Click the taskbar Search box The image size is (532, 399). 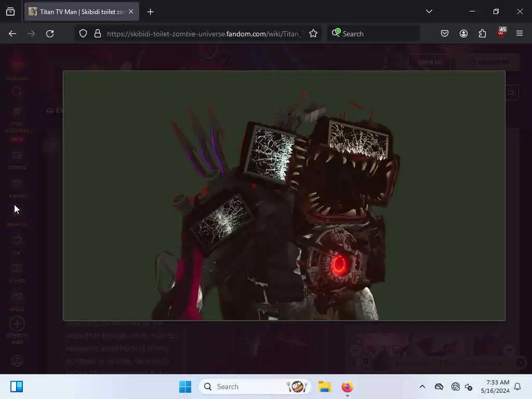[255, 387]
